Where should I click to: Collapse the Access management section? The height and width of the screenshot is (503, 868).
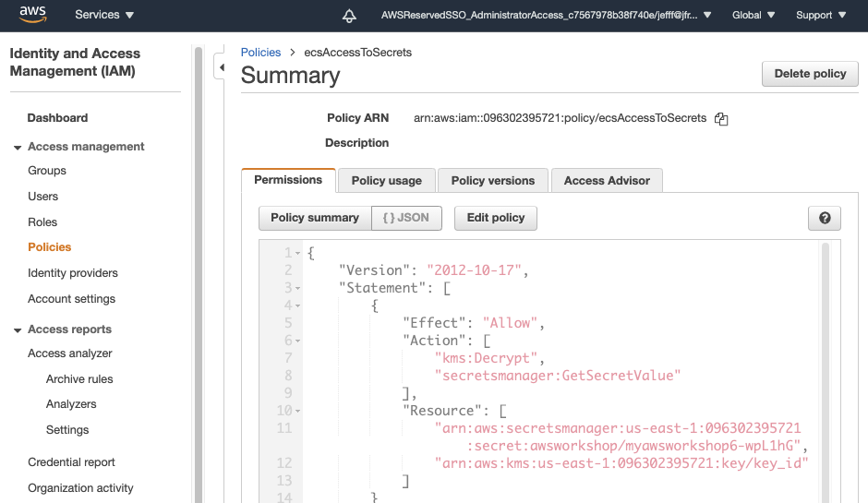point(18,147)
